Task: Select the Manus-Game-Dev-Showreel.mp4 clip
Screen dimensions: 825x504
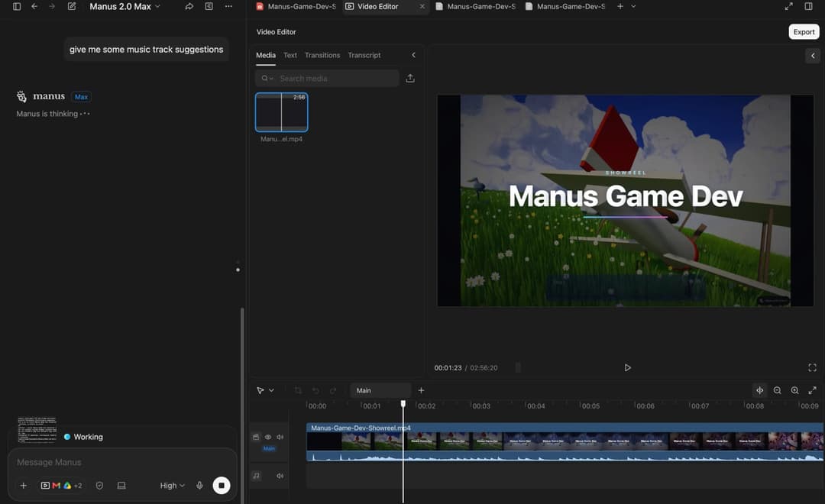Action: pyautogui.click(x=565, y=442)
